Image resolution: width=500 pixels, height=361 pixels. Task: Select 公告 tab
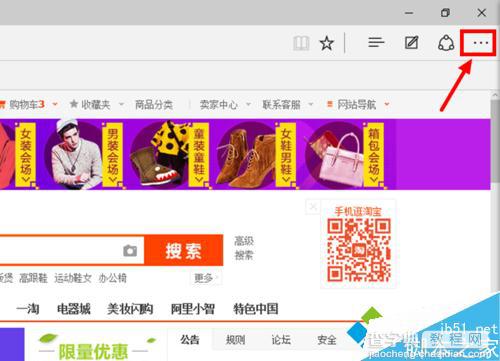click(x=190, y=340)
